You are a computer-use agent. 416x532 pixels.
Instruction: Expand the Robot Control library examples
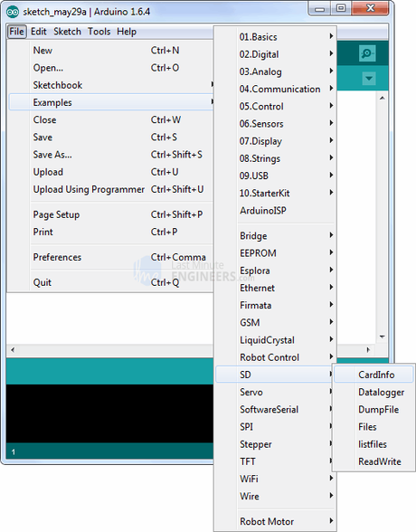[x=276, y=357]
